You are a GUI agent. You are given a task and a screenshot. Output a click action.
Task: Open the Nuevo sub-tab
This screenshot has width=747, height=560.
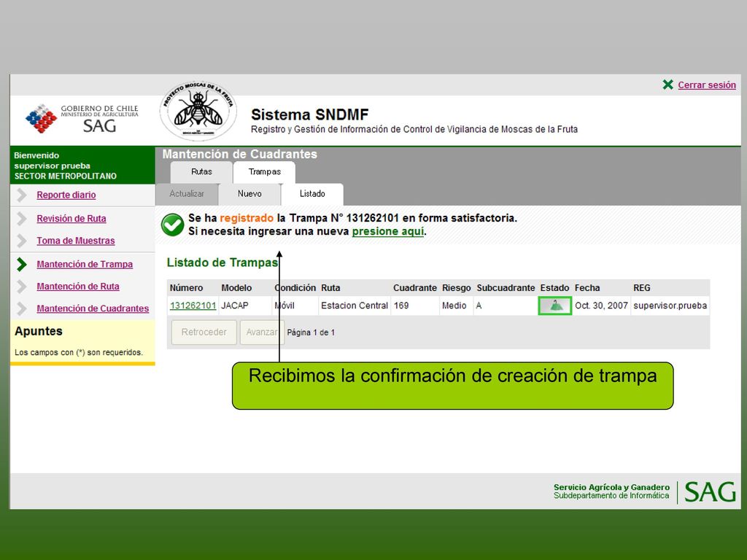pyautogui.click(x=249, y=194)
